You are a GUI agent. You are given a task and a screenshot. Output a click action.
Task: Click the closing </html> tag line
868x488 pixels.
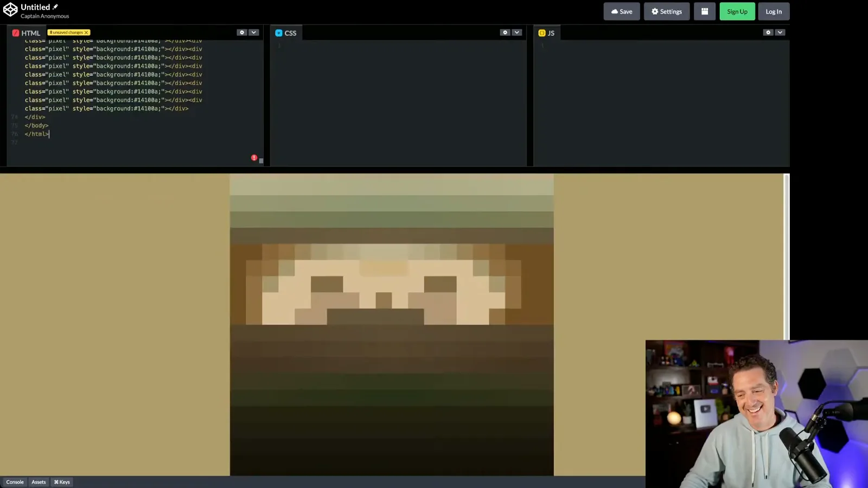click(x=37, y=134)
